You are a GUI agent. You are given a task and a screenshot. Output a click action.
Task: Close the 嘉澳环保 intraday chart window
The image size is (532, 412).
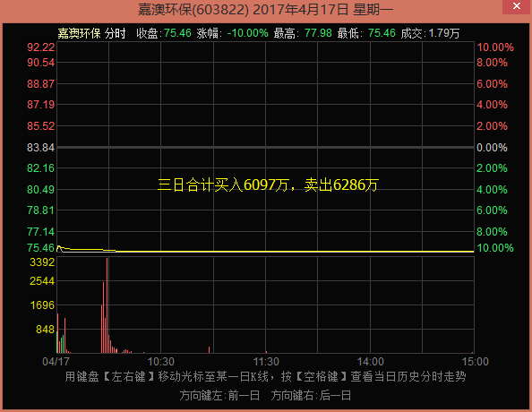tap(517, 6)
